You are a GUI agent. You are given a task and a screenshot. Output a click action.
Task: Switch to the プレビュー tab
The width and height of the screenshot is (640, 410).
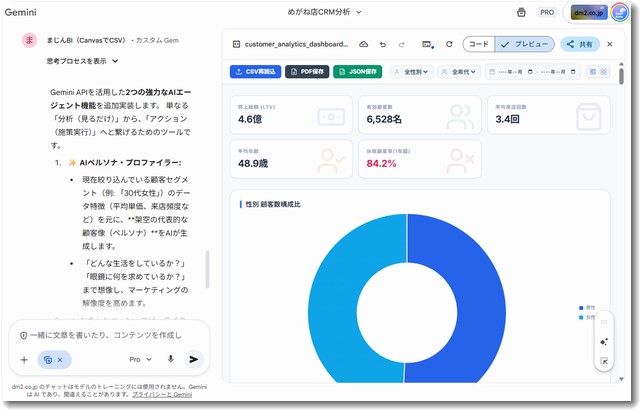point(524,44)
